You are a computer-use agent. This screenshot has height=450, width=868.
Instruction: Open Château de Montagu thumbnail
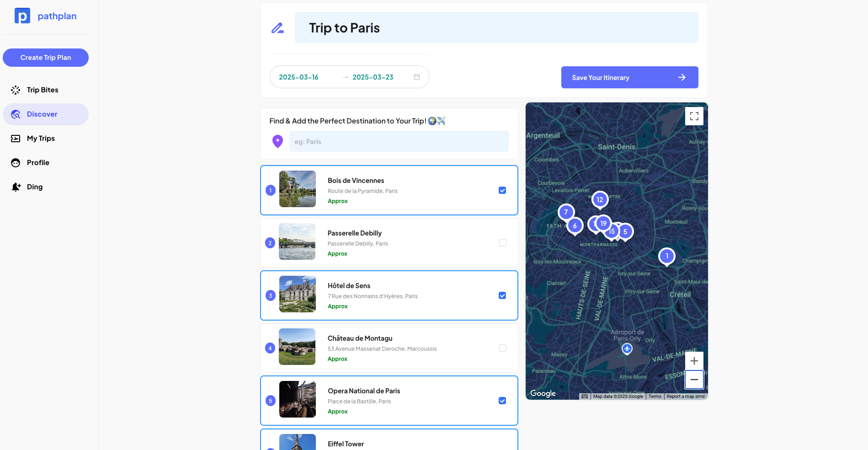[297, 347]
